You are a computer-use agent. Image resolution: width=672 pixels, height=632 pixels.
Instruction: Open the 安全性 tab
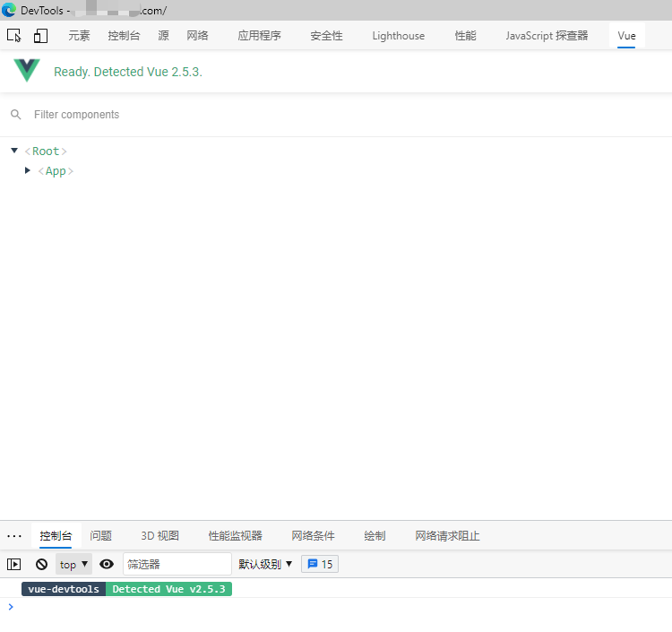326,36
